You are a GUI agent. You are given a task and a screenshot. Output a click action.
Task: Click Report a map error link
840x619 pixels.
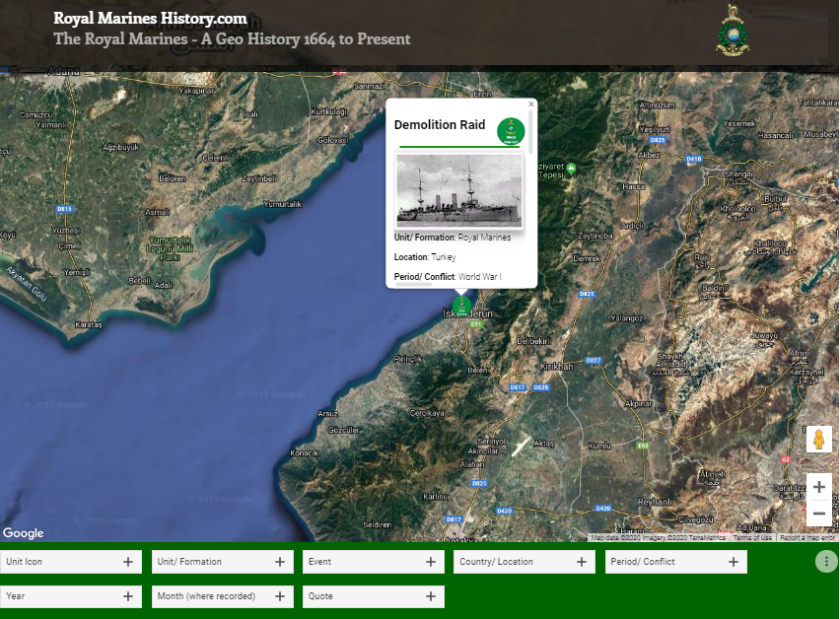[807, 537]
